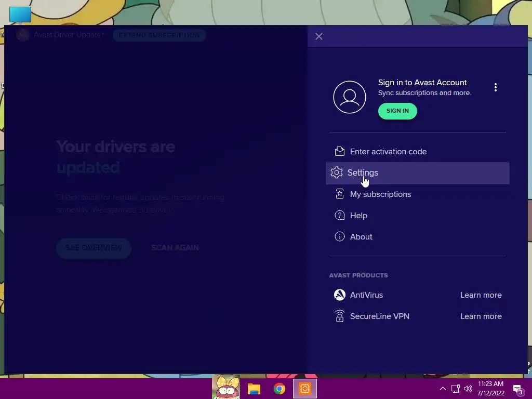The image size is (532, 399).
Task: Click the About info circle icon
Action: [340, 236]
